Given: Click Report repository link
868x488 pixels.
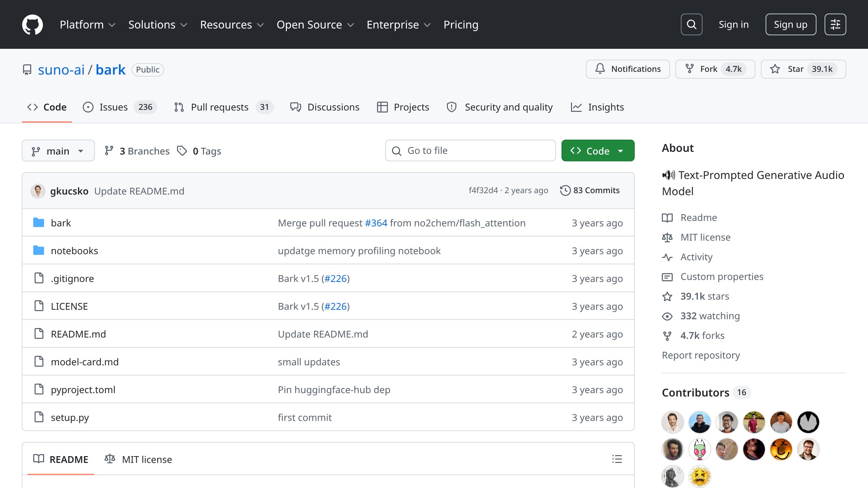Looking at the screenshot, I should tap(701, 355).
